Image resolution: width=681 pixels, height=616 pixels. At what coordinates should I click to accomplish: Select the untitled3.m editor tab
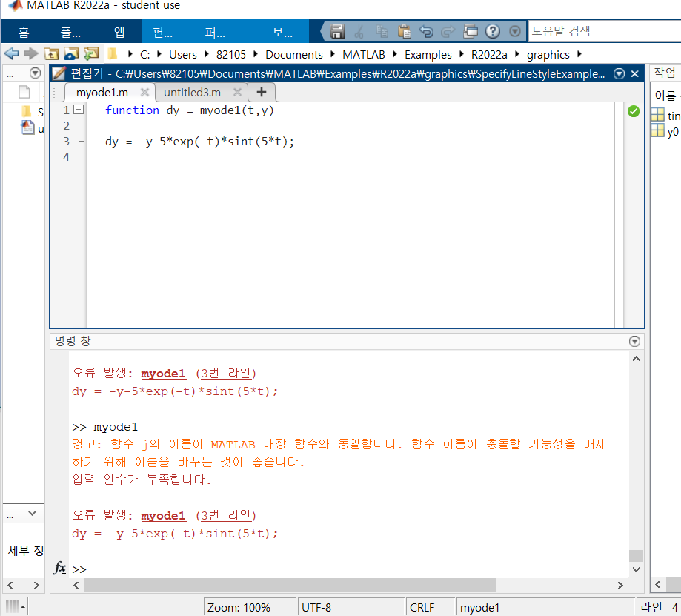[x=193, y=93]
